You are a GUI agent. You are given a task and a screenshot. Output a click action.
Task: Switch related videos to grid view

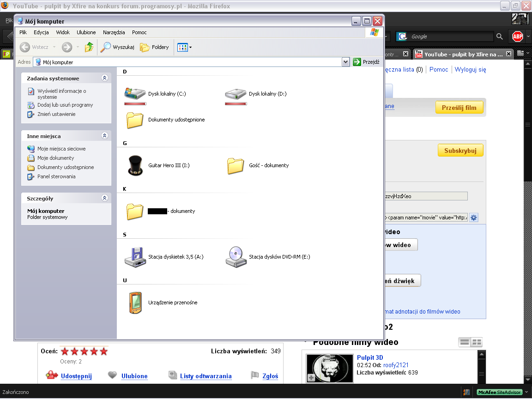(x=477, y=342)
